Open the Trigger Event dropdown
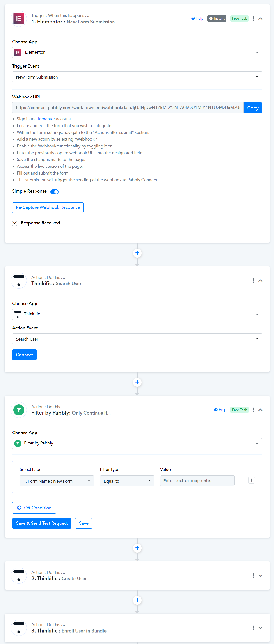This screenshot has height=644, width=274. (x=137, y=77)
